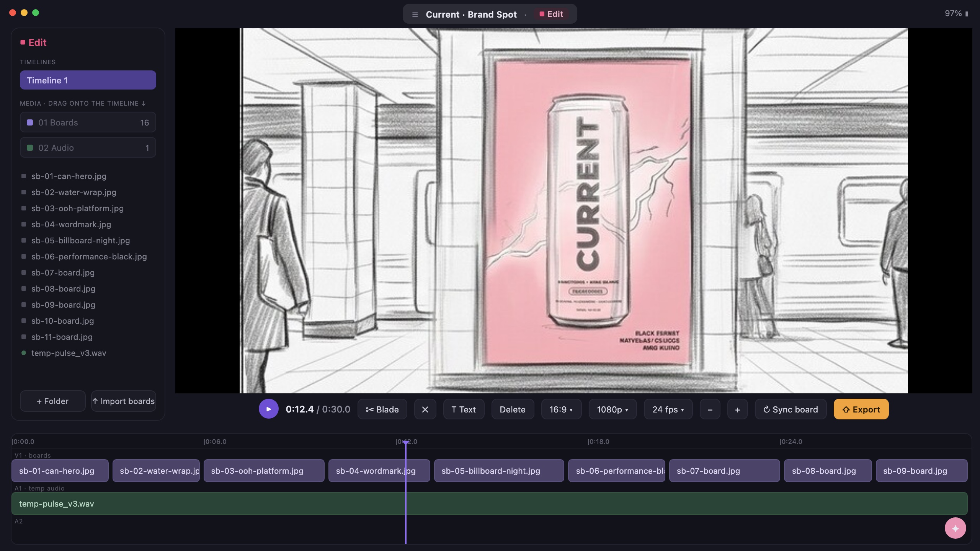Click the Current · Brand Spot project title

coord(471,15)
